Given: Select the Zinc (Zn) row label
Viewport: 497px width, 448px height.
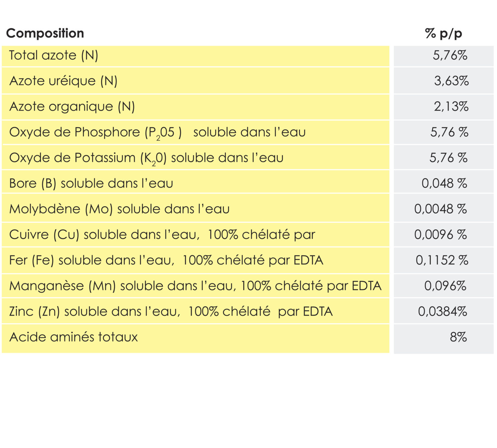Looking at the screenshot, I should click(x=171, y=311).
